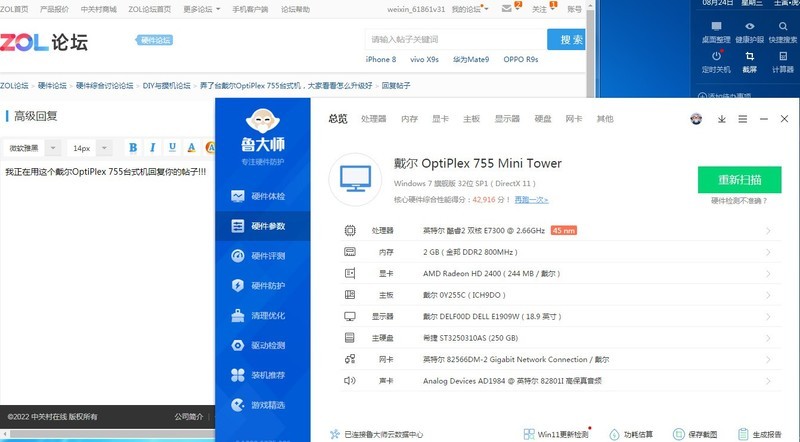The width and height of the screenshot is (800, 442).
Task: Switch to 硬盘 tab
Action: tap(543, 119)
